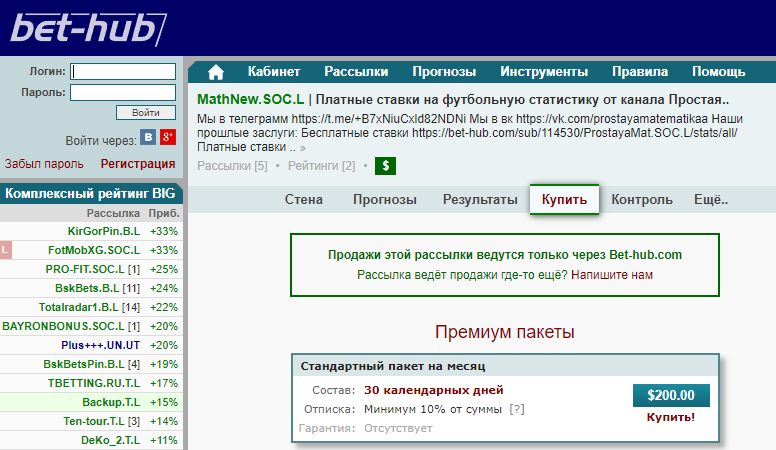Switch to the Прогнозы tab below the description
This screenshot has width=776, height=450.
pyautogui.click(x=385, y=200)
